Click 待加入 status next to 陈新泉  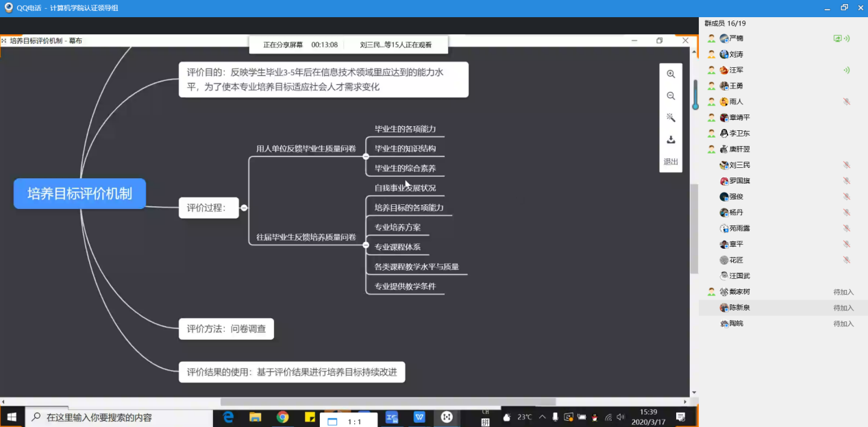pos(843,308)
